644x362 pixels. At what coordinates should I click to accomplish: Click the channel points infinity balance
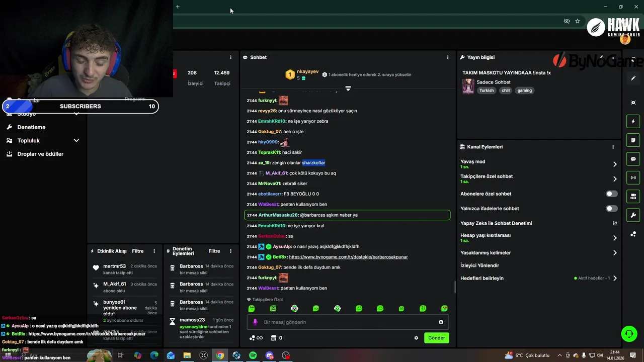(x=256, y=338)
